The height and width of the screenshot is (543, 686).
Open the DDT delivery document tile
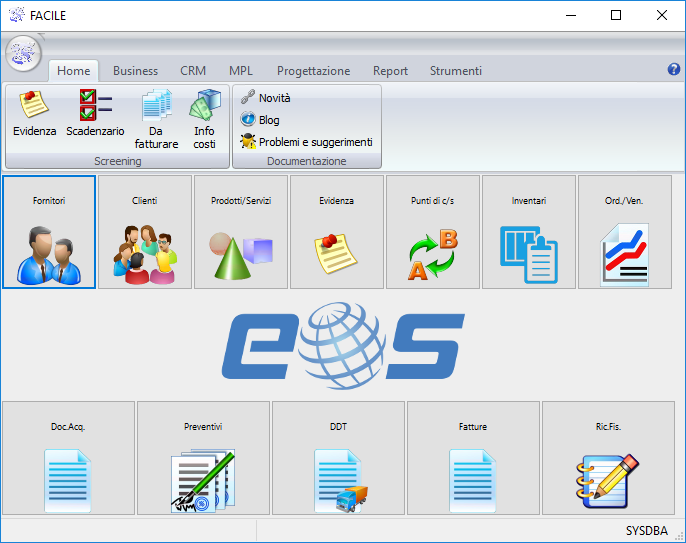[338, 458]
